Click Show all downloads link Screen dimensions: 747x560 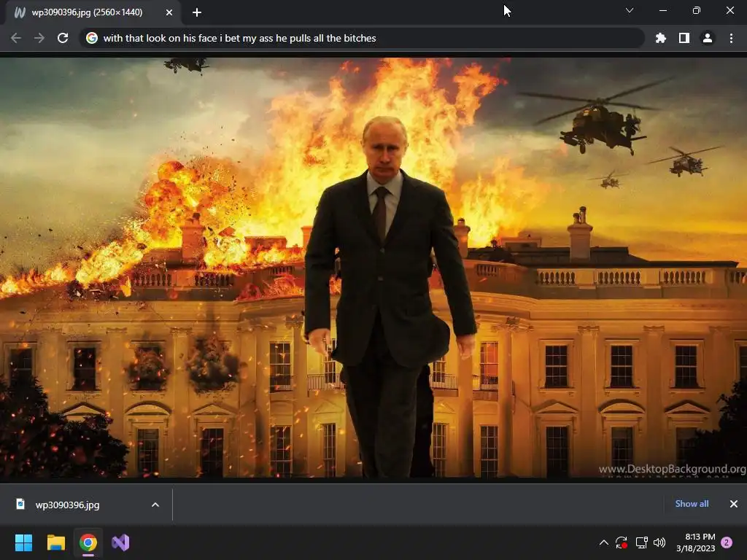692,504
